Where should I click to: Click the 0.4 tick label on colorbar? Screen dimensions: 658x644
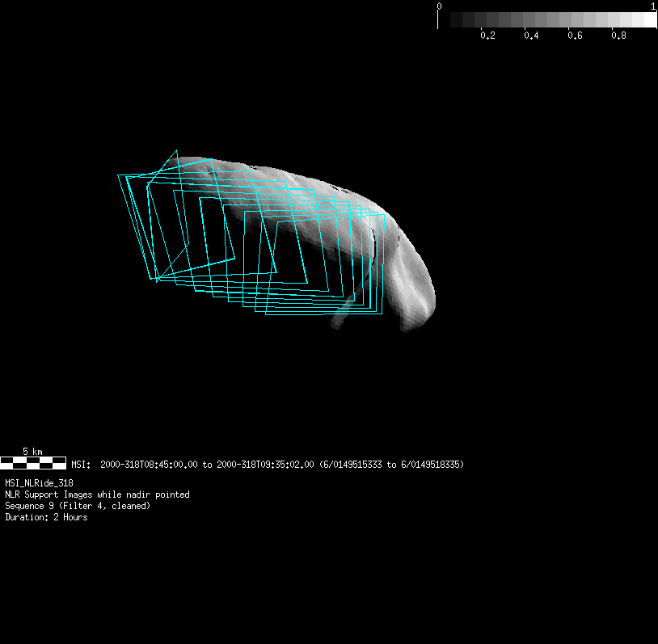click(x=531, y=36)
